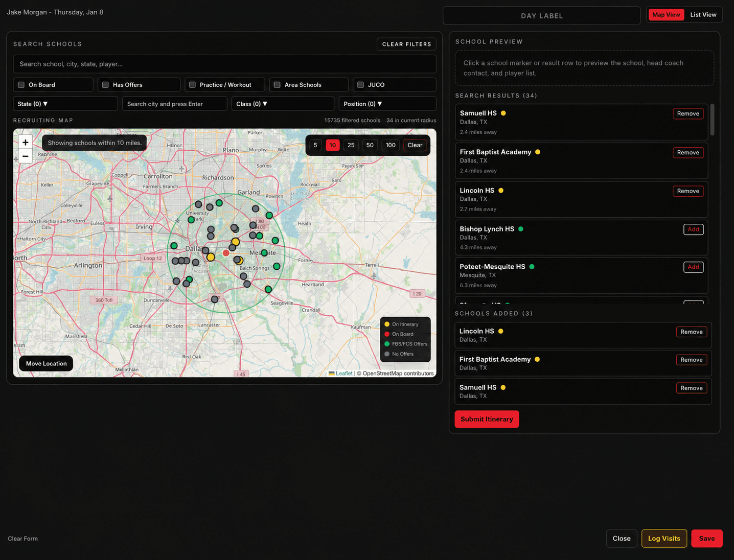Focus the school search input field

tap(225, 64)
